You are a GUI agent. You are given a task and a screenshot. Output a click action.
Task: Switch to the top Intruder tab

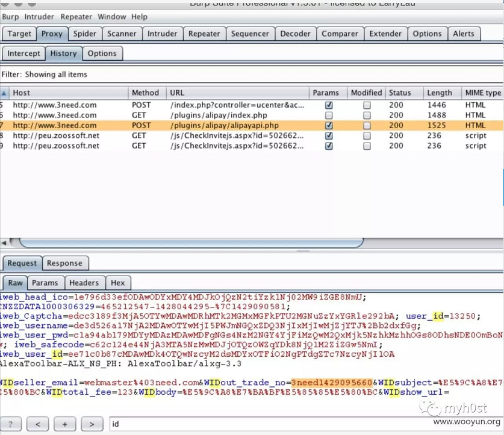[x=163, y=34]
